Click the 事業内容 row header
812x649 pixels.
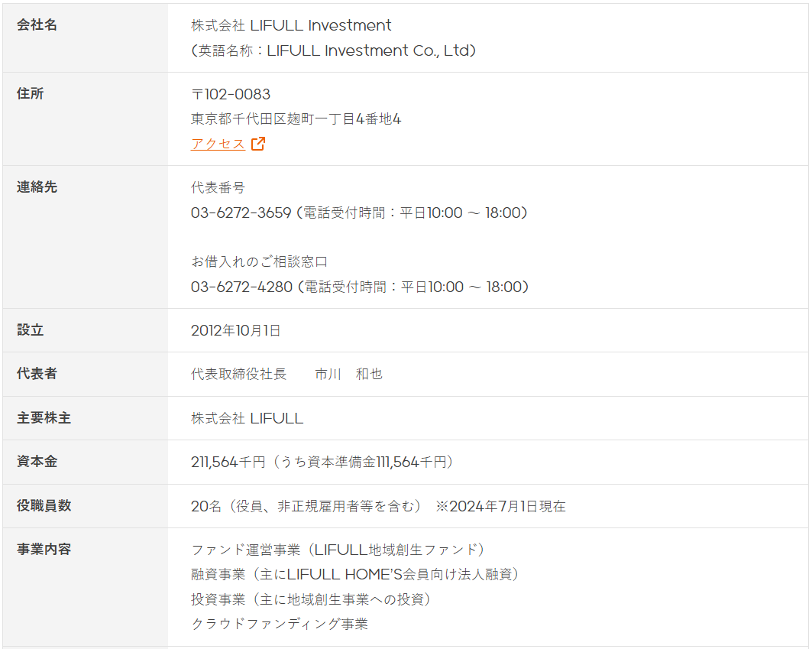[44, 549]
